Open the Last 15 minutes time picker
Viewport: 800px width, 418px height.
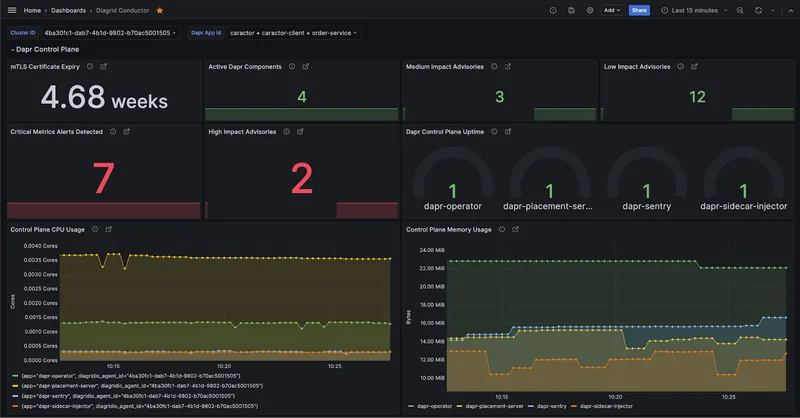pyautogui.click(x=695, y=10)
